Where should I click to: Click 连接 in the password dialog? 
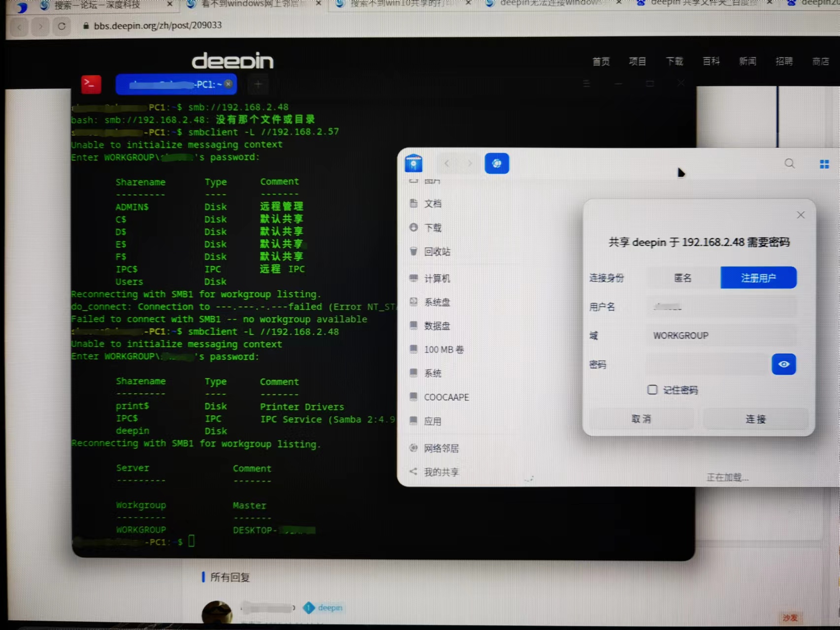756,419
